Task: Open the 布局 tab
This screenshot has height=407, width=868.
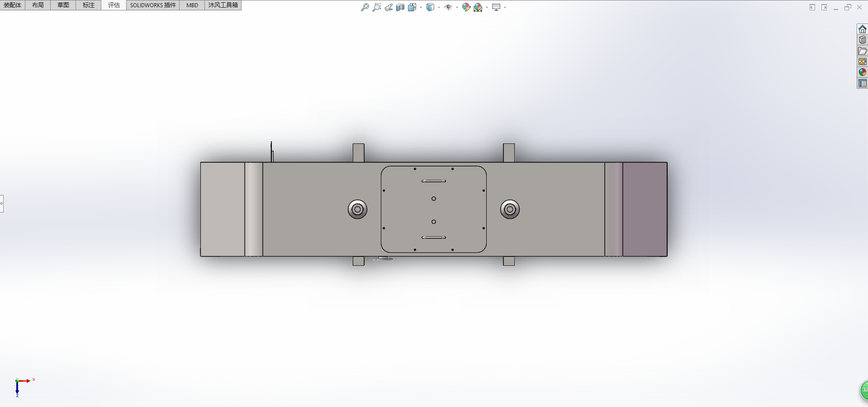Action: click(38, 5)
